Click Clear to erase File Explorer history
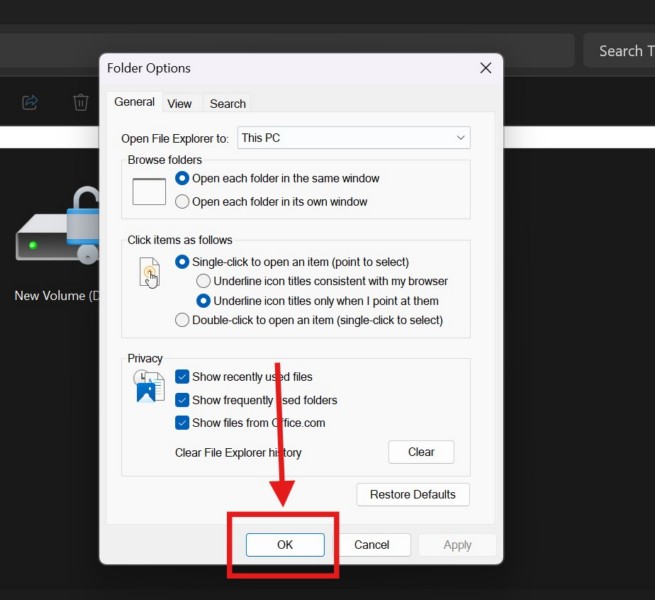 point(421,452)
